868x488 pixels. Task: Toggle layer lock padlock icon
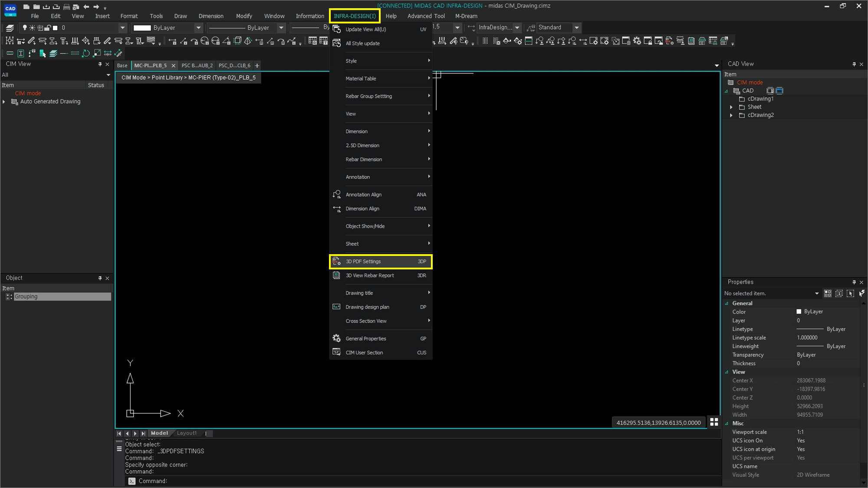(x=48, y=28)
